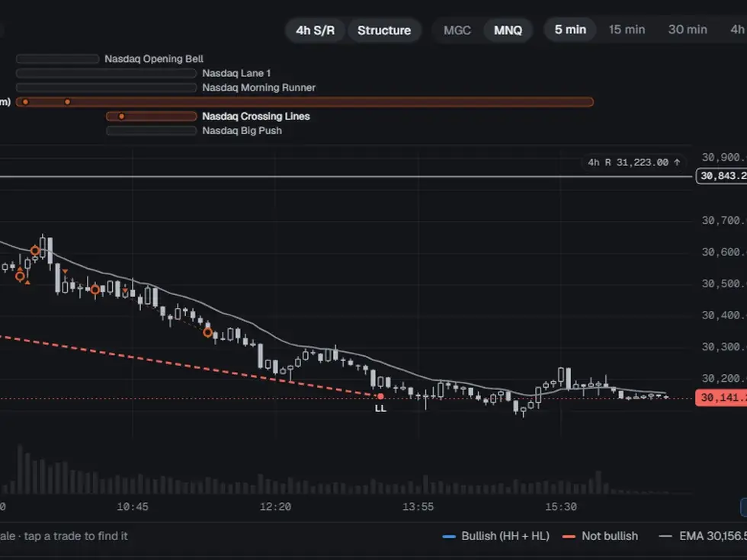Click the red LL swing point dot
The width and height of the screenshot is (747, 560).
click(x=380, y=396)
